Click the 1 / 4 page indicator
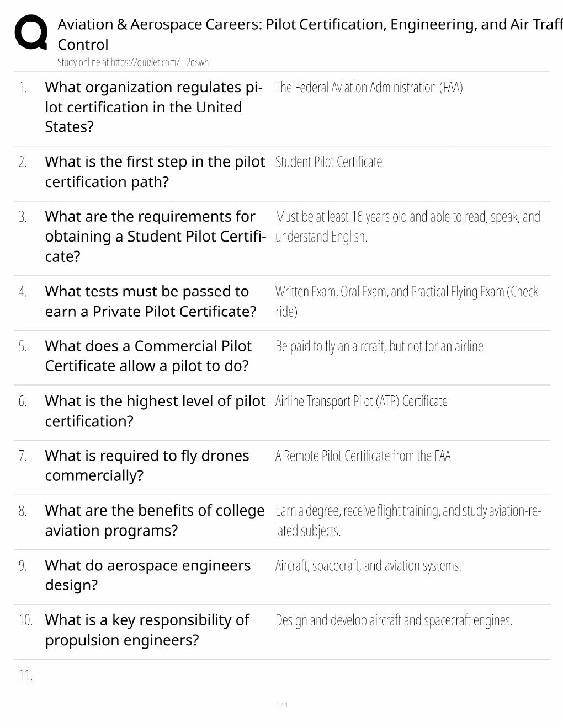The height and width of the screenshot is (728, 563). tap(281, 705)
